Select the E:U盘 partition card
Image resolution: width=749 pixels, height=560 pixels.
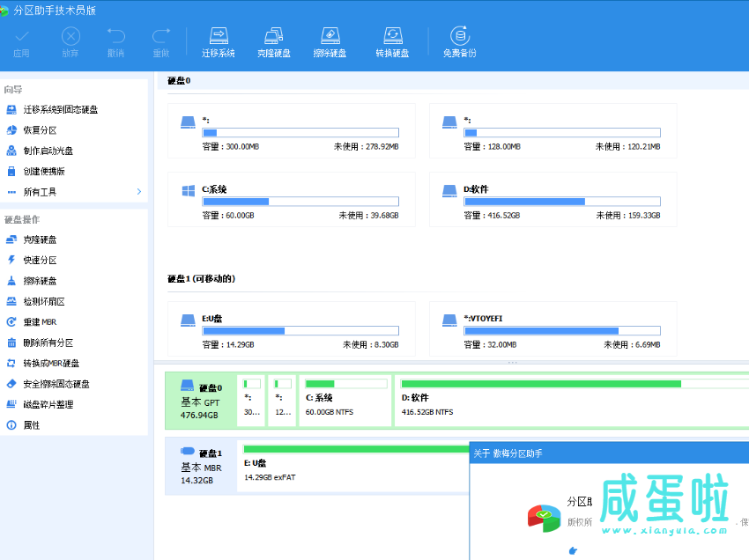point(292,329)
